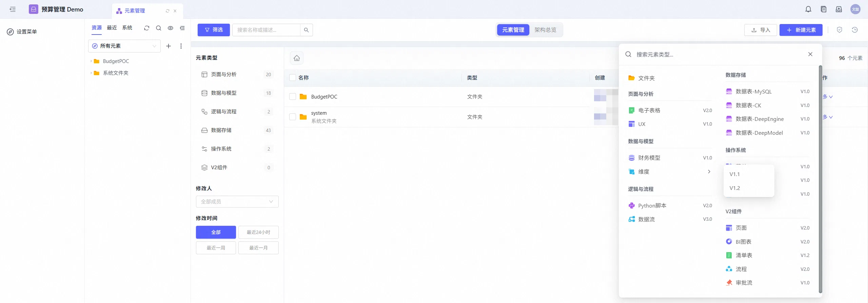Open the three-dot more options menu
The width and height of the screenshot is (868, 303).
pos(181,46)
